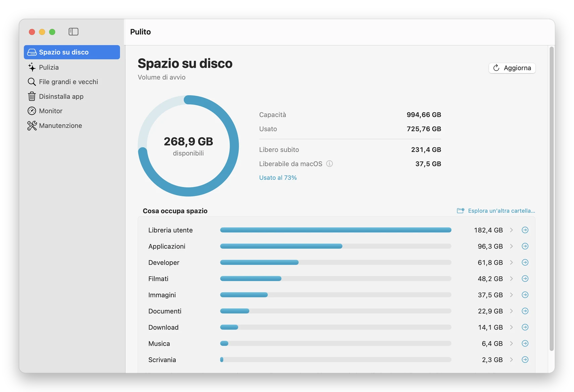Select Spazio su disco in the sidebar
The image size is (574, 392).
pyautogui.click(x=72, y=52)
